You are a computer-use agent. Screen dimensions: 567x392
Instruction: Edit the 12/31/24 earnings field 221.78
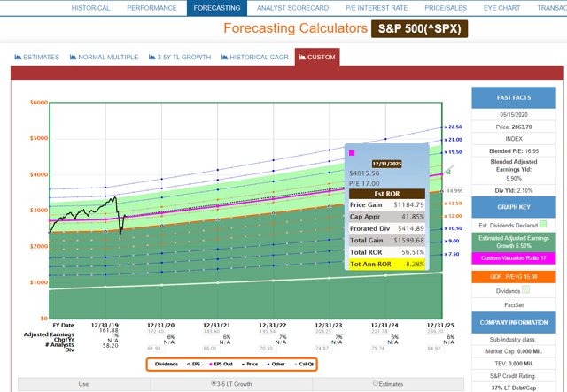(x=380, y=331)
